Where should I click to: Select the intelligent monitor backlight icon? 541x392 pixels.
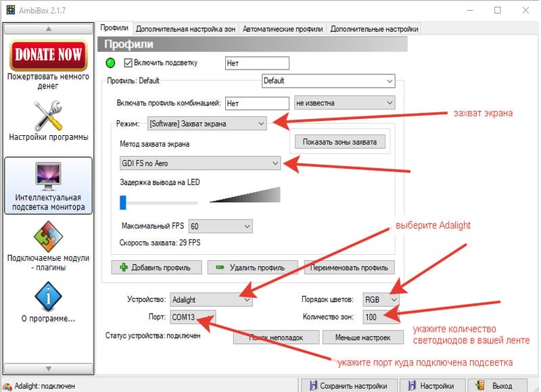tap(48, 176)
